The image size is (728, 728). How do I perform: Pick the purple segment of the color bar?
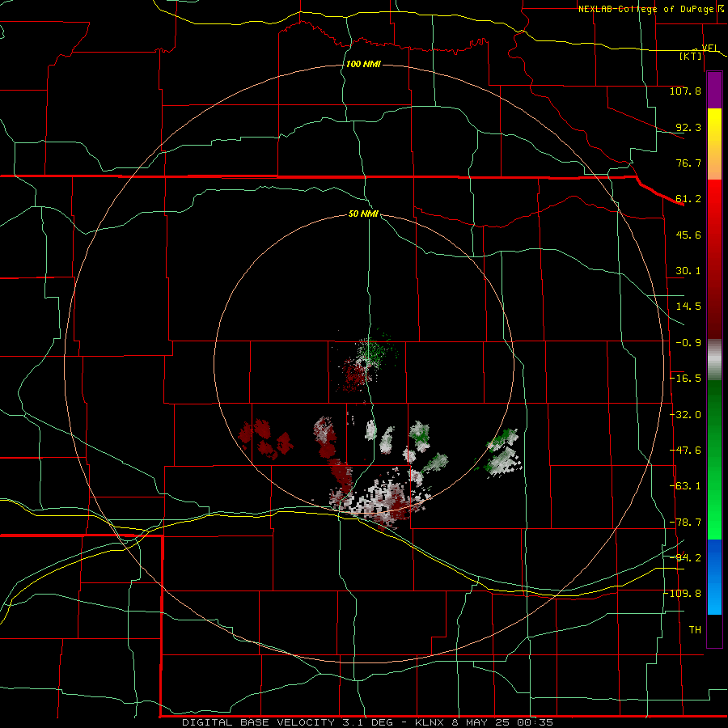pos(714,90)
